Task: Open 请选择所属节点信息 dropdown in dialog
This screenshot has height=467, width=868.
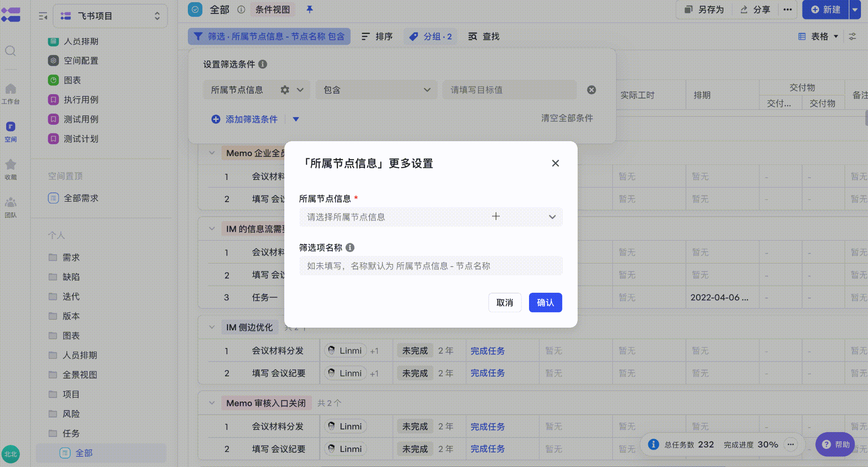Action: 431,217
